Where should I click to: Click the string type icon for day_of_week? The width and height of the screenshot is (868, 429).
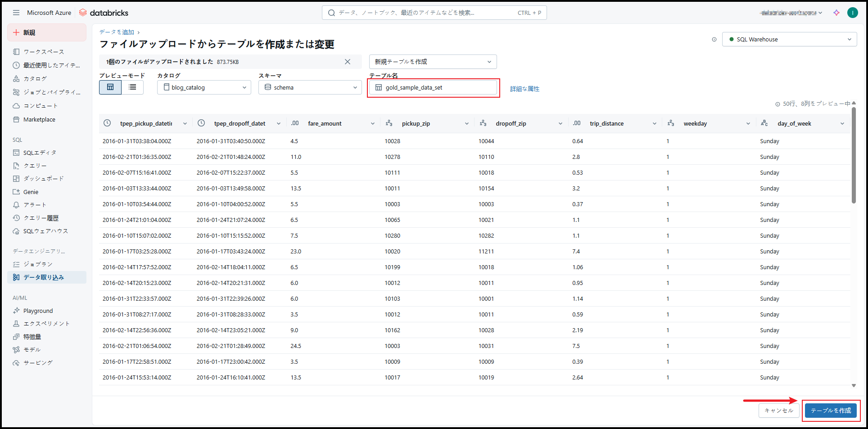click(764, 123)
